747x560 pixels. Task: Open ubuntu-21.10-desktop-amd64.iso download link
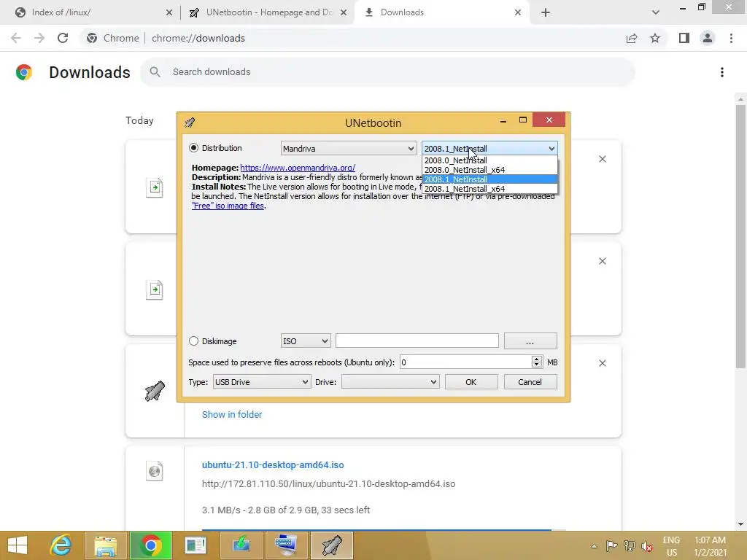[x=273, y=464]
